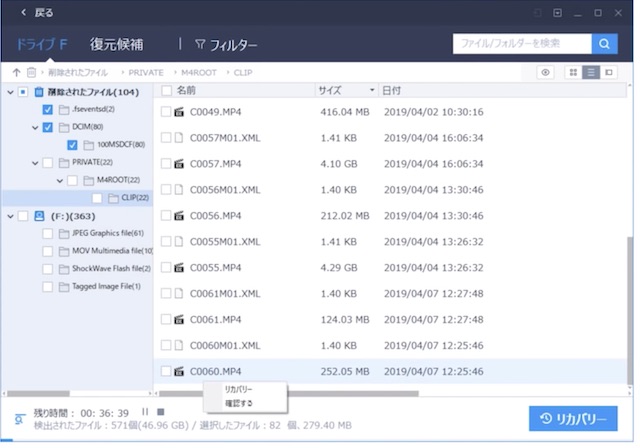Switch to preview pane view
The width and height of the screenshot is (640, 448).
click(609, 73)
